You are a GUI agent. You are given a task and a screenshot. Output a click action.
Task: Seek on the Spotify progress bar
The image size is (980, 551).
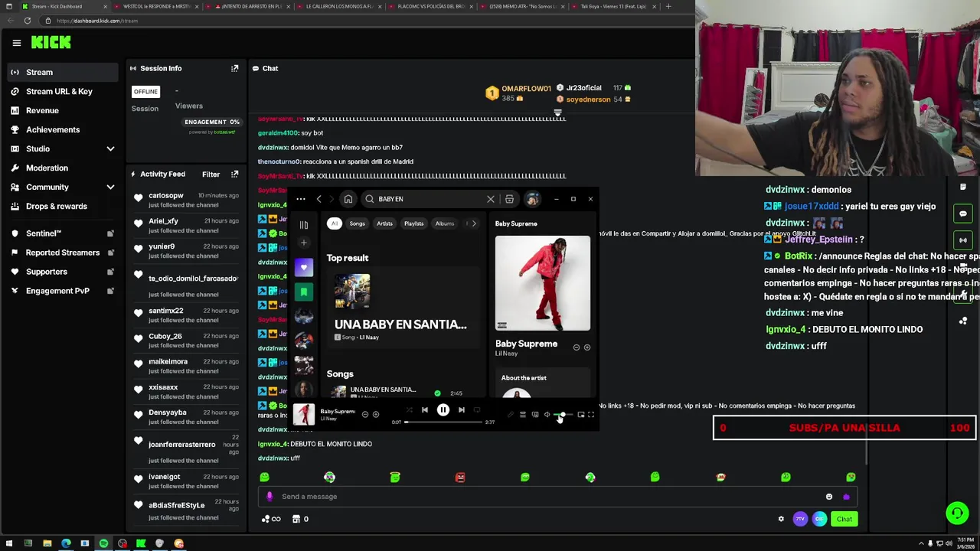click(443, 422)
